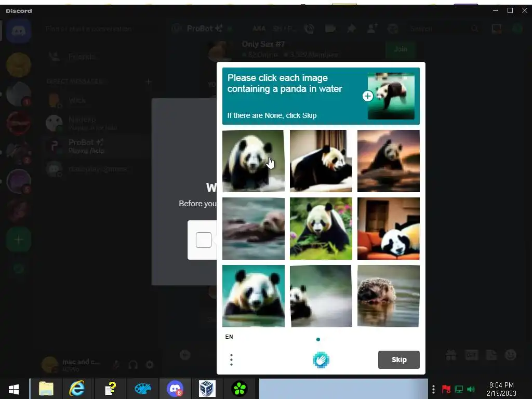Join the Only Sex #7 server
Viewport: 532px width, 399px height.
[401, 49]
